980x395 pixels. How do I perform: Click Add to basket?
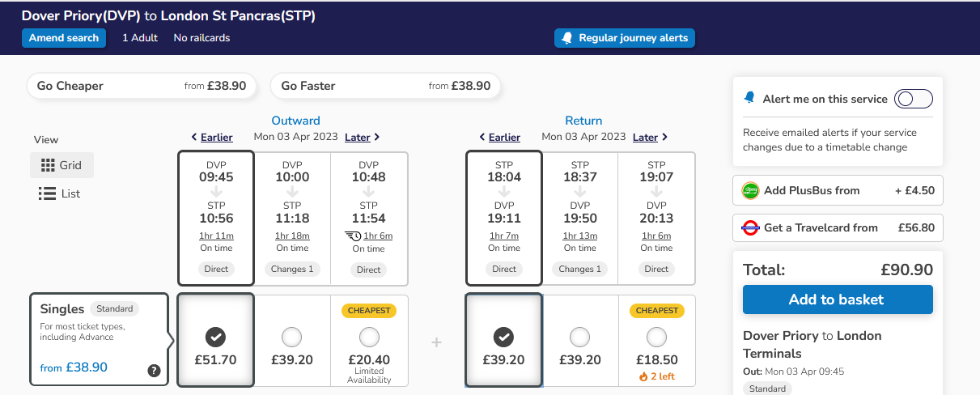[x=837, y=299]
